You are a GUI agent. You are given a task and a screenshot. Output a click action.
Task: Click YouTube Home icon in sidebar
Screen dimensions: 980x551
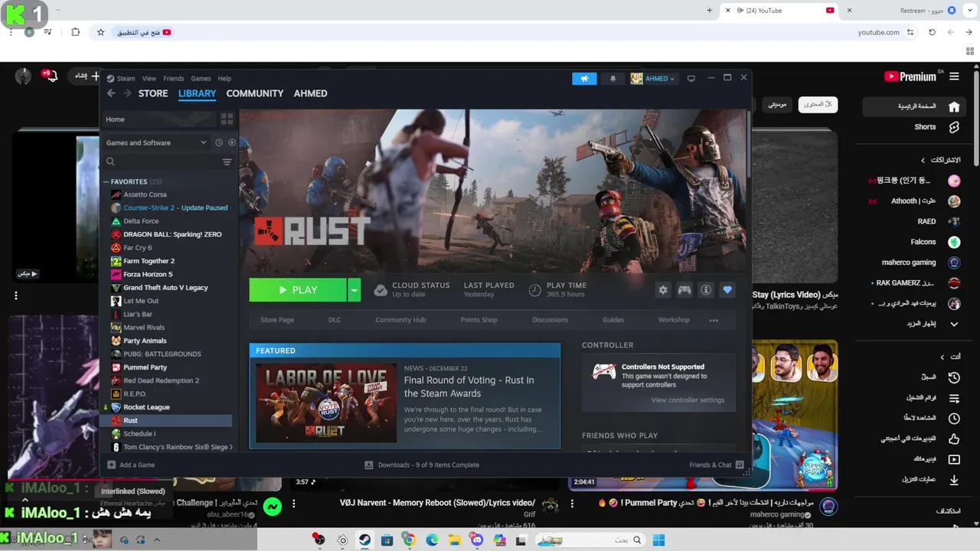(x=954, y=106)
